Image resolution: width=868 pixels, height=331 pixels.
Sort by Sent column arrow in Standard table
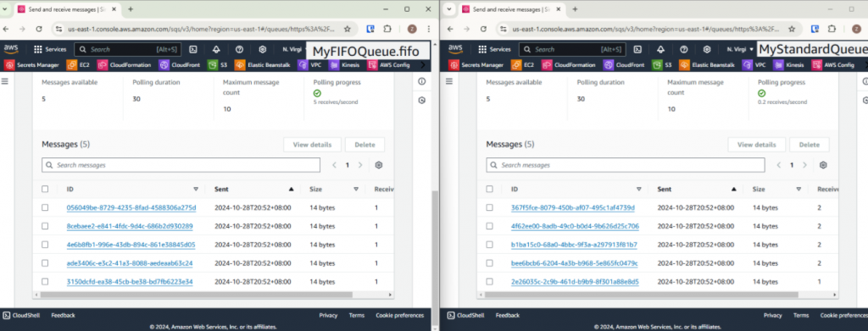click(734, 189)
